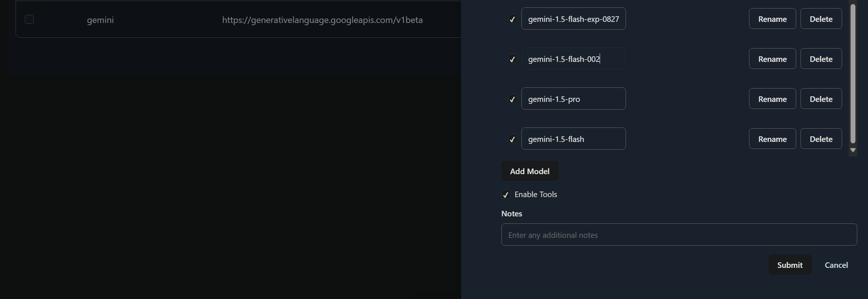Rename the gemini-1.5-flash-exp-0827 model

pos(772,19)
